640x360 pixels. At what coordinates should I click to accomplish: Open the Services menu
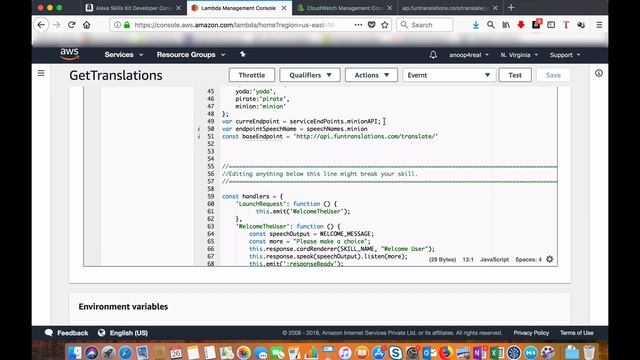(x=124, y=55)
